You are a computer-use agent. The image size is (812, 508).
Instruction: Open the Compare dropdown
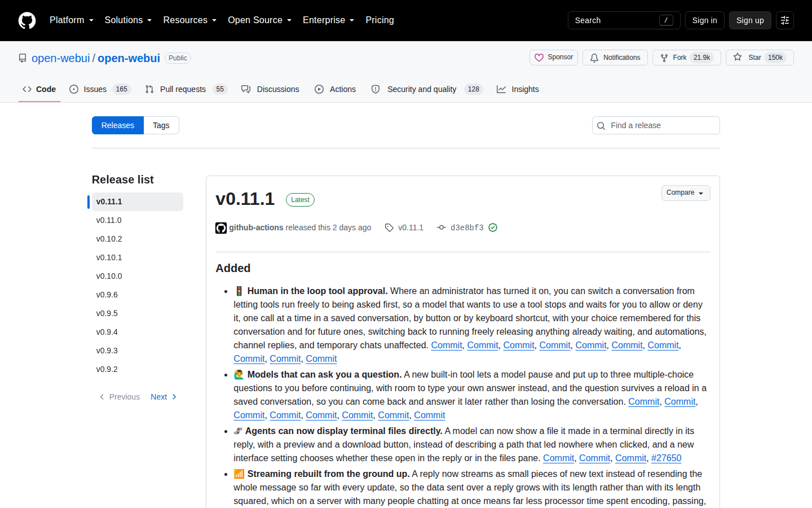(x=686, y=193)
